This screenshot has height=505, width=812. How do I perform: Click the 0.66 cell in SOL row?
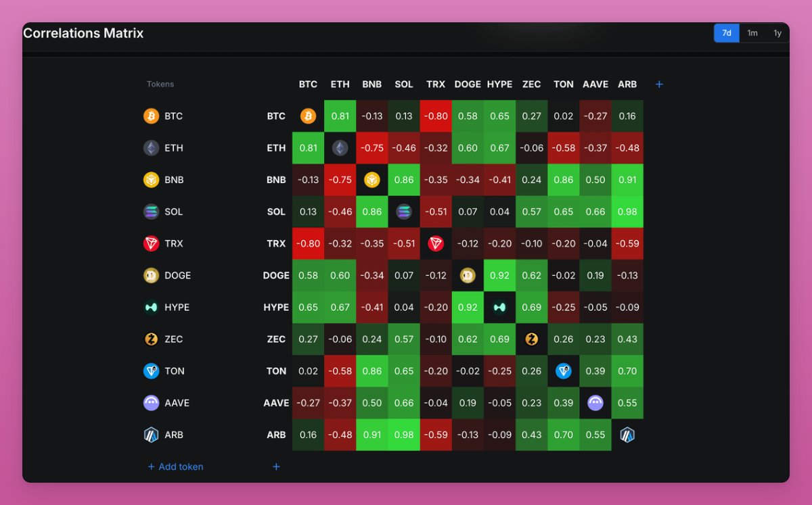(x=595, y=212)
